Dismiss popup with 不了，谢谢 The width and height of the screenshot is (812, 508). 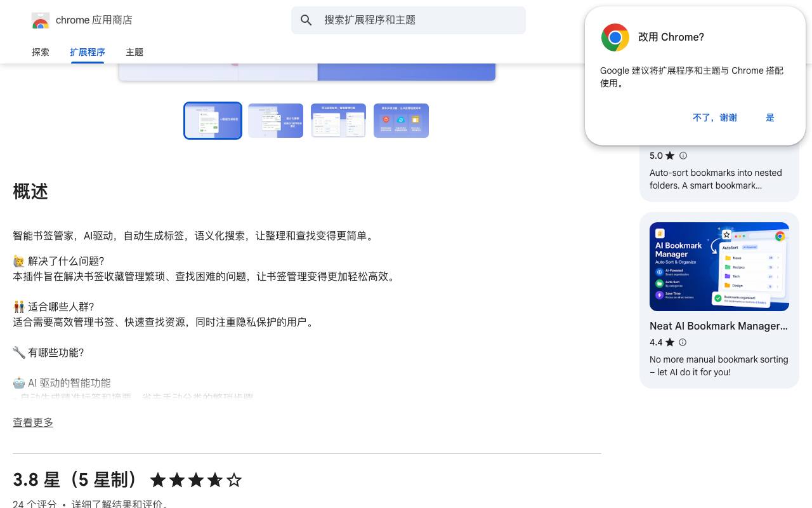(x=715, y=117)
